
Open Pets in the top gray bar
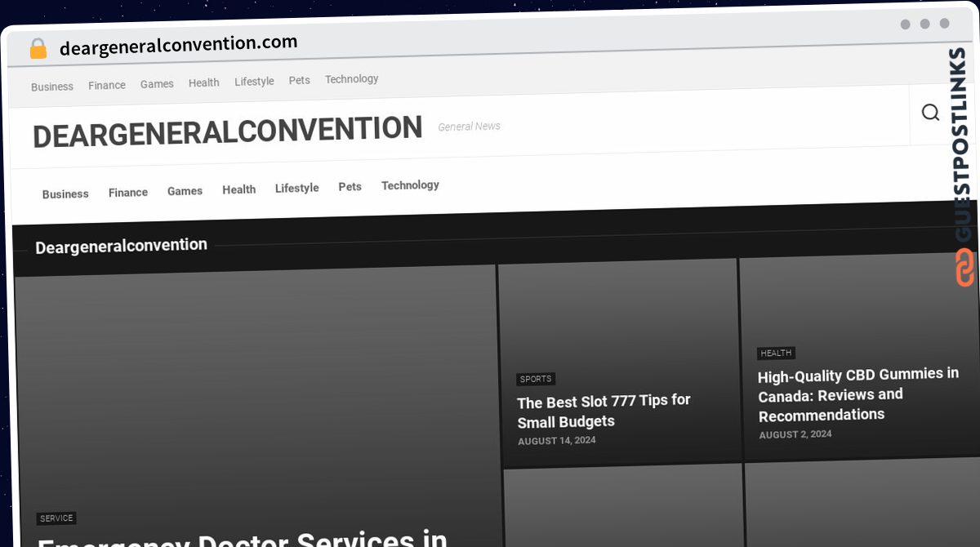(299, 80)
